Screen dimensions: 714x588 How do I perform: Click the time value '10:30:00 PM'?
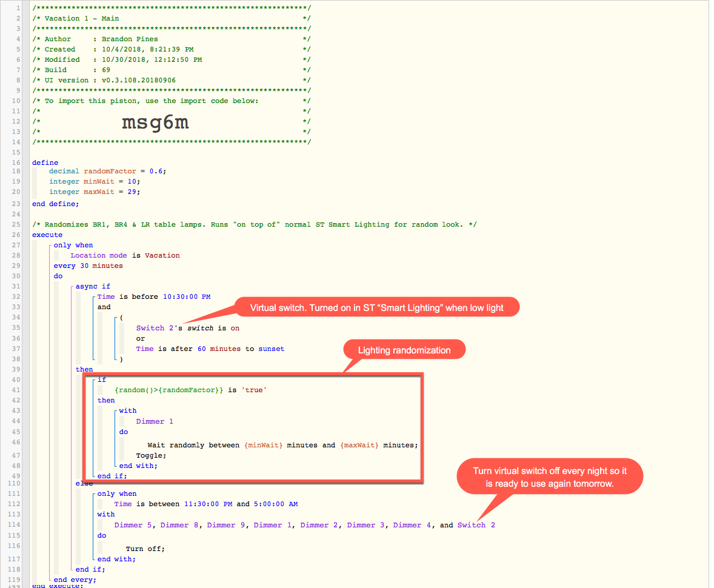[187, 296]
